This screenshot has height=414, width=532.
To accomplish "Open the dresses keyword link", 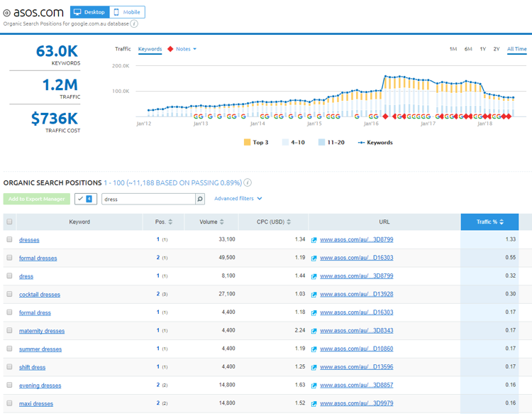I will click(x=29, y=240).
